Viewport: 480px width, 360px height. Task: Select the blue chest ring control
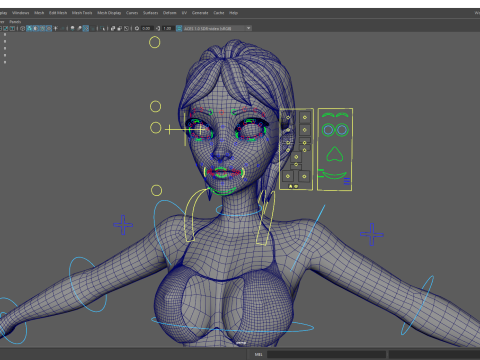pyautogui.click(x=232, y=325)
